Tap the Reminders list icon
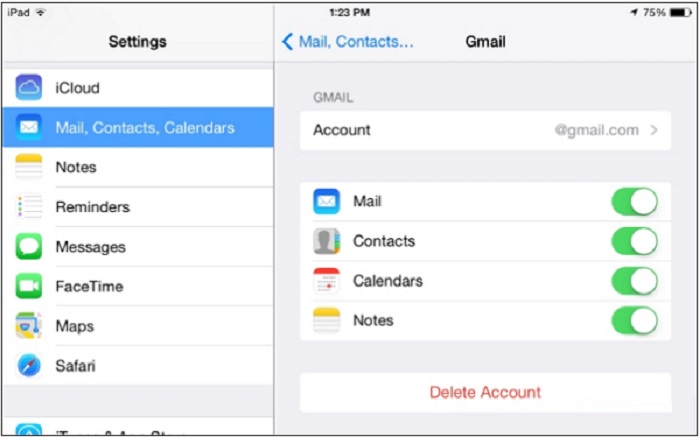 (29, 207)
